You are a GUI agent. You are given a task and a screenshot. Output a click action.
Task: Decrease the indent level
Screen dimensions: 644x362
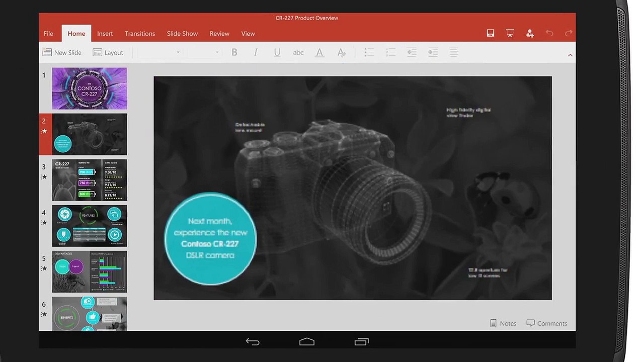tap(412, 52)
